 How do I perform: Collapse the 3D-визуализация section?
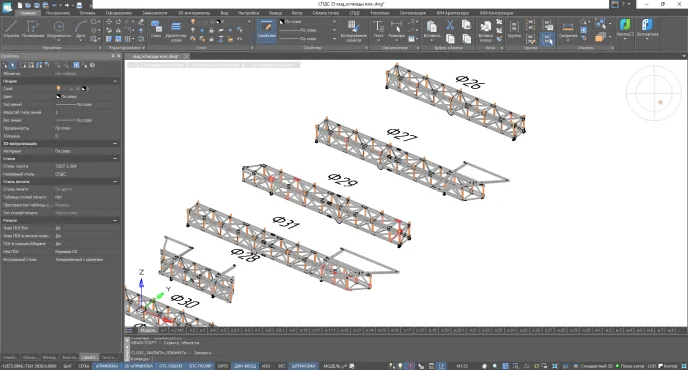point(115,144)
